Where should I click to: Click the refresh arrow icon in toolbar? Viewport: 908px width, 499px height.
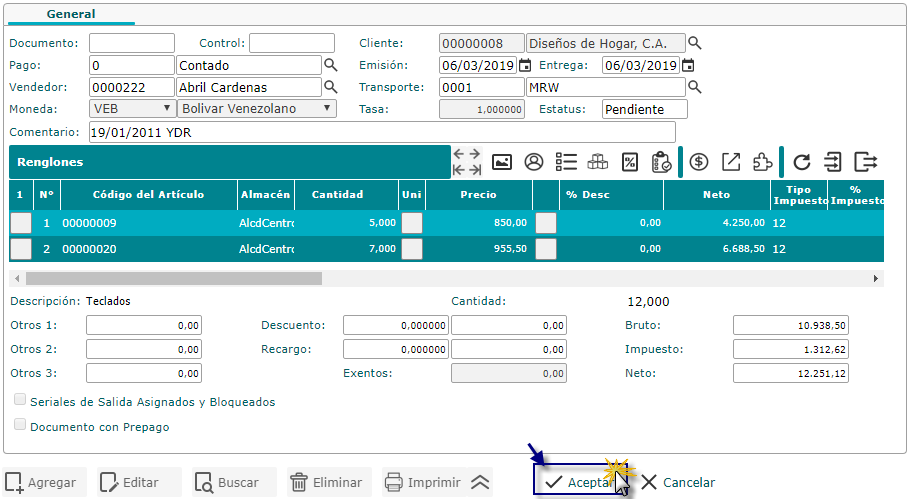click(x=802, y=162)
